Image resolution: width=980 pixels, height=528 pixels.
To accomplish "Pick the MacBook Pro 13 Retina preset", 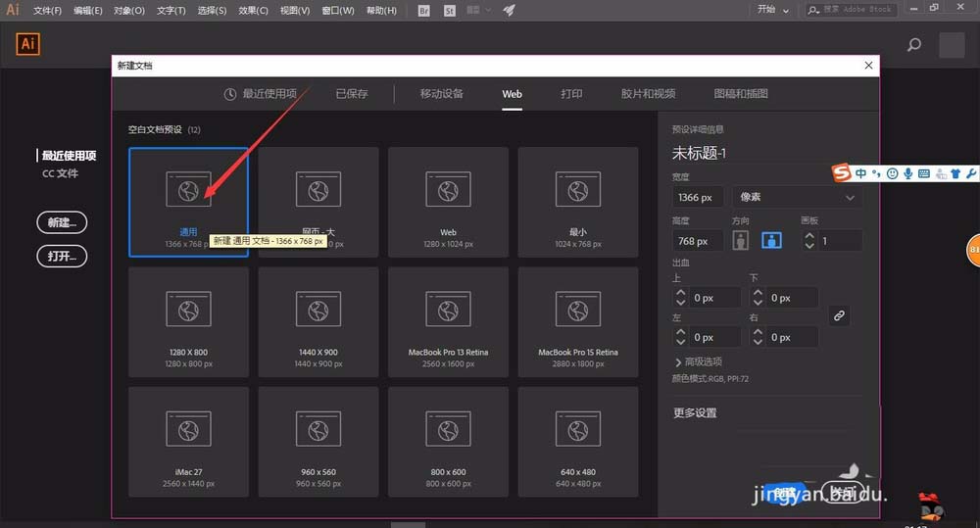I will [448, 322].
